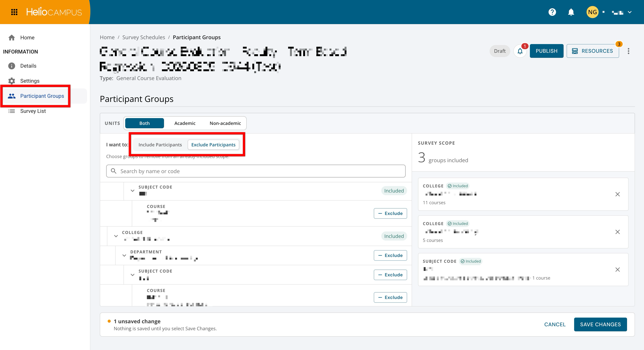Expand the user account dropdown chevron
The image size is (644, 350).
coord(630,12)
